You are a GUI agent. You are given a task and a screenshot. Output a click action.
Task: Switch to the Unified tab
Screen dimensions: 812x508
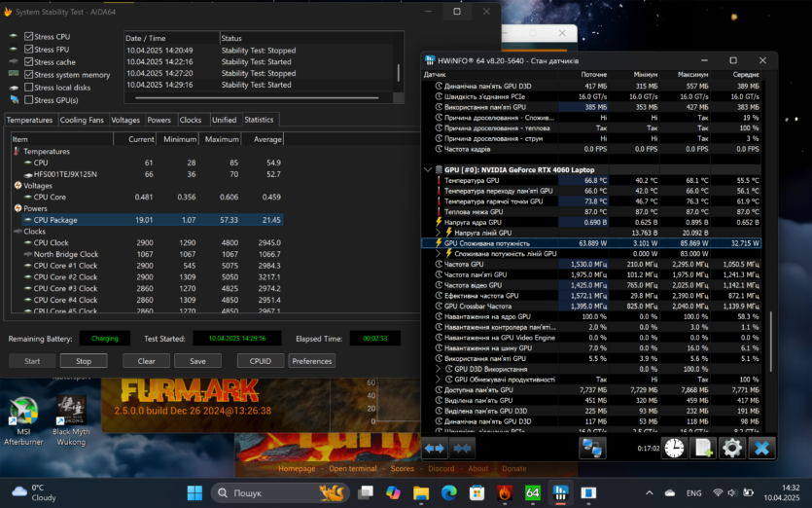[x=225, y=120]
